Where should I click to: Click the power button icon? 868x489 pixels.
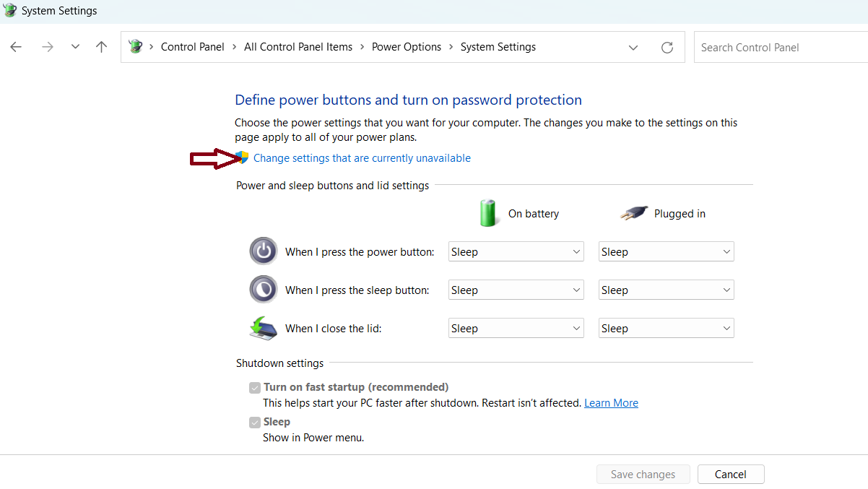point(263,251)
